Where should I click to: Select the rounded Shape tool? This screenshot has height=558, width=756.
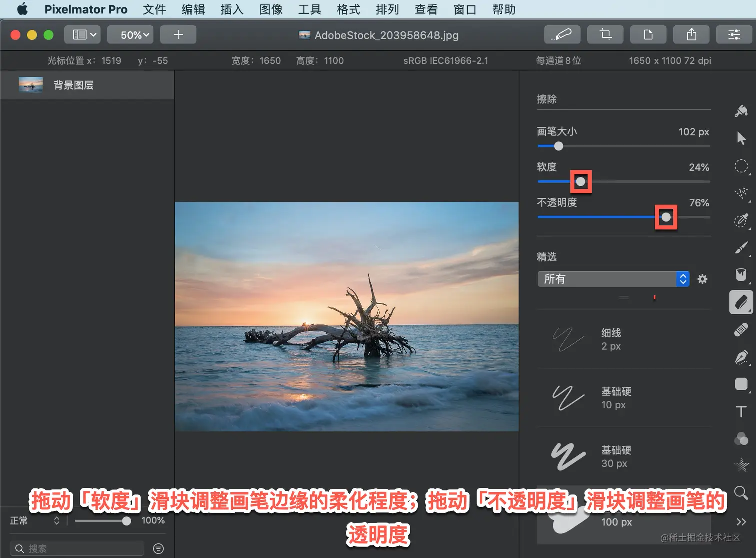741,384
